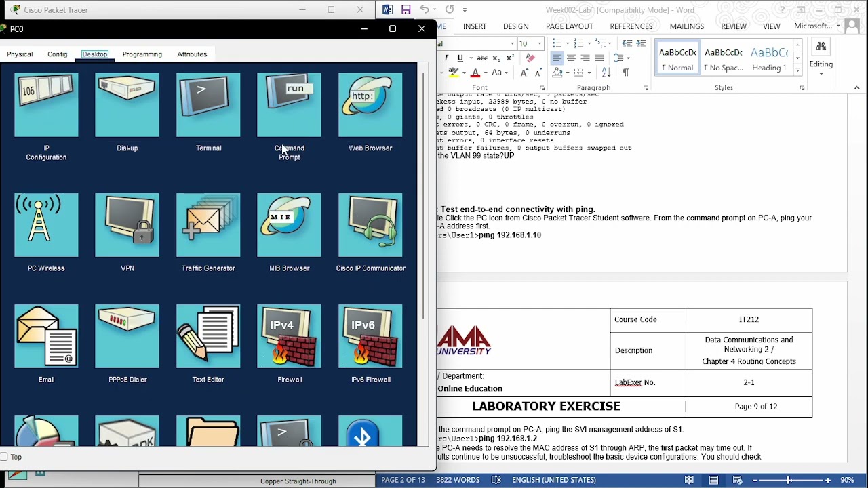Center align the paragraph
Screen dimensions: 868x488
tap(571, 58)
